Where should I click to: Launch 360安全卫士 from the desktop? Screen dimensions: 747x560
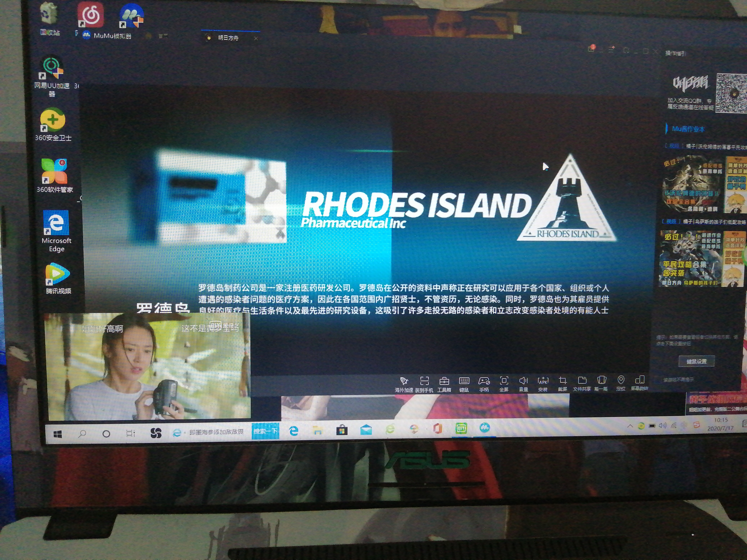[53, 124]
